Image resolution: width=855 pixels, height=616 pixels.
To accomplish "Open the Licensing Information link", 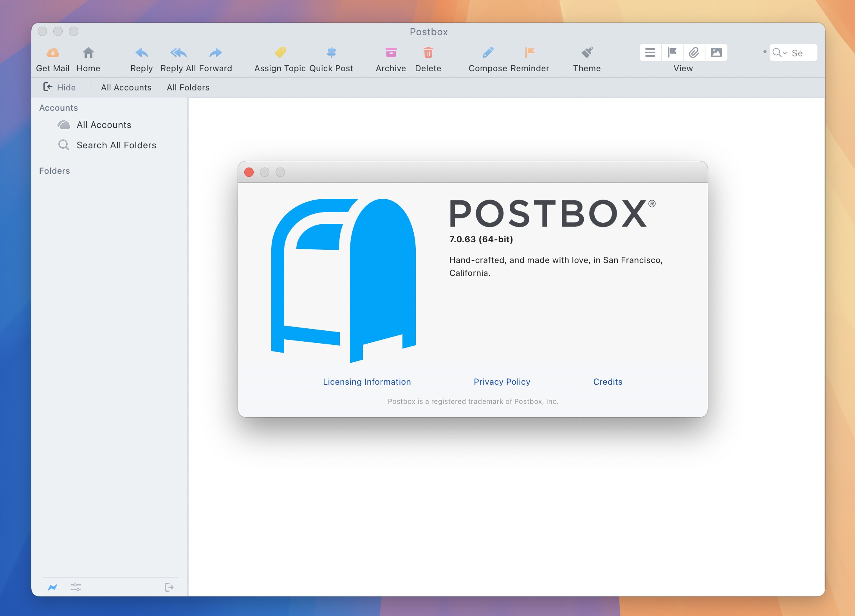I will [x=367, y=382].
